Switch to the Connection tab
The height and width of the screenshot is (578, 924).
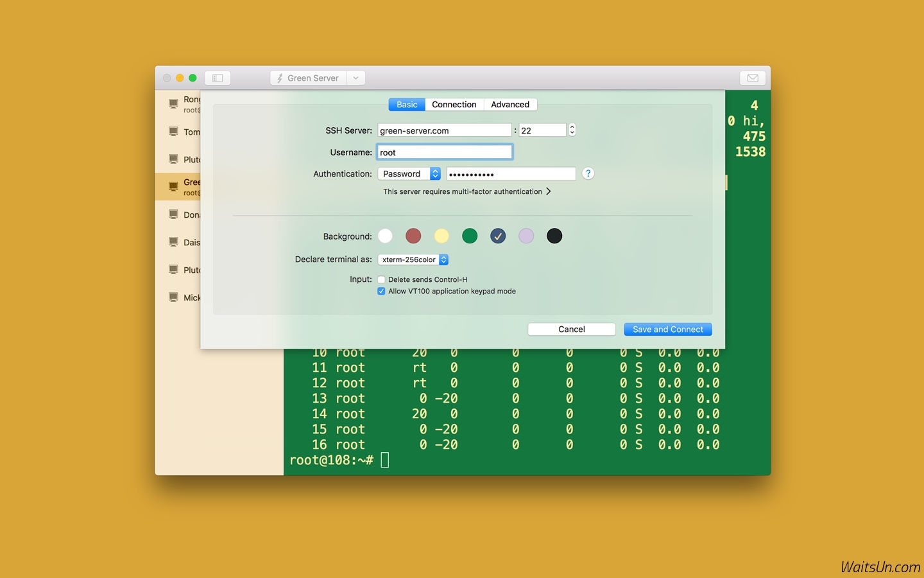[454, 105]
